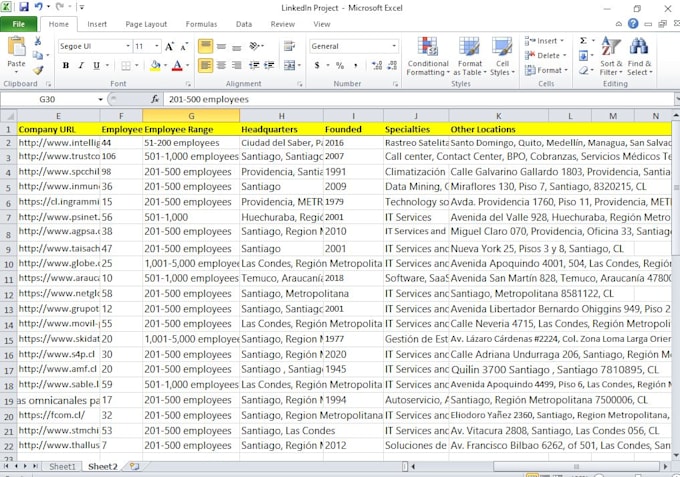Toggle Align Text Right

pyautogui.click(x=236, y=65)
